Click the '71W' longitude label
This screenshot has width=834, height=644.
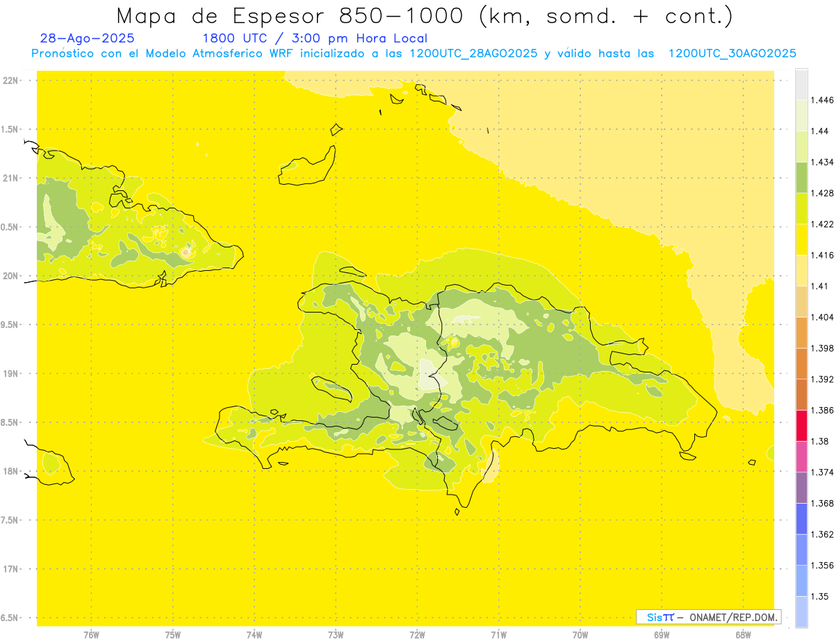(x=498, y=635)
